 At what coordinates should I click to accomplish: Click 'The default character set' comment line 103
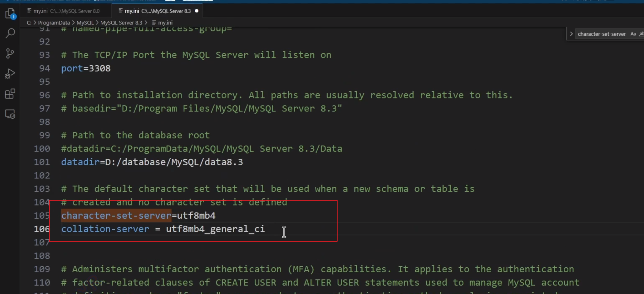[x=268, y=189]
